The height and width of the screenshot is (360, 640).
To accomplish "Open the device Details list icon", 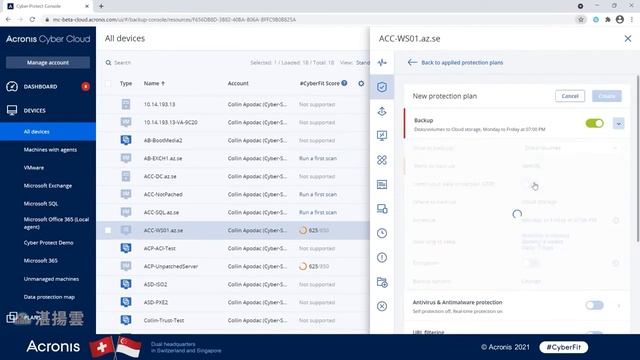I will (x=382, y=184).
